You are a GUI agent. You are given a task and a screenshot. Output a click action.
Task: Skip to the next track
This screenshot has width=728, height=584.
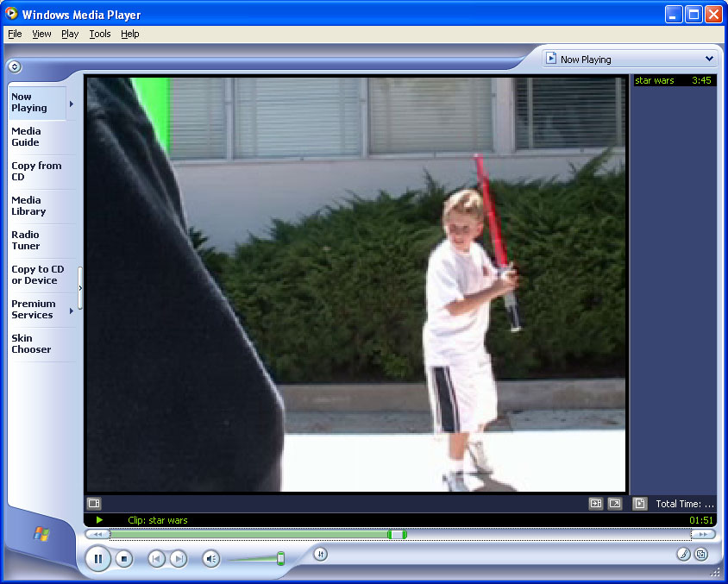(x=178, y=559)
